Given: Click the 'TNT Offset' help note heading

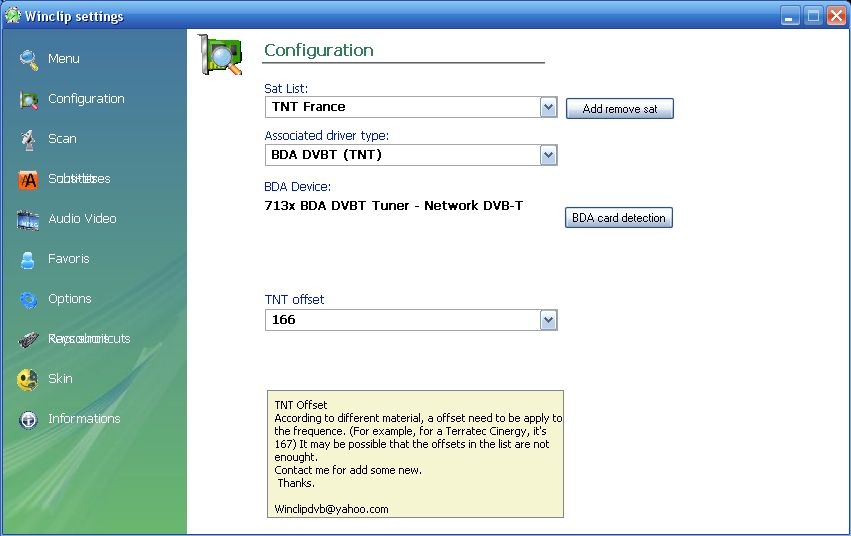Looking at the screenshot, I should [x=301, y=405].
